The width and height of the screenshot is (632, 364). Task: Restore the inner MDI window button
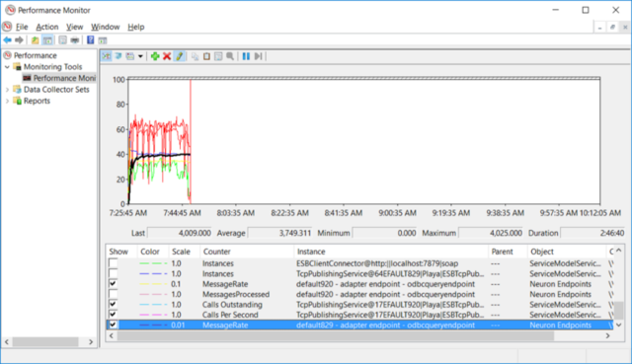pyautogui.click(x=612, y=27)
